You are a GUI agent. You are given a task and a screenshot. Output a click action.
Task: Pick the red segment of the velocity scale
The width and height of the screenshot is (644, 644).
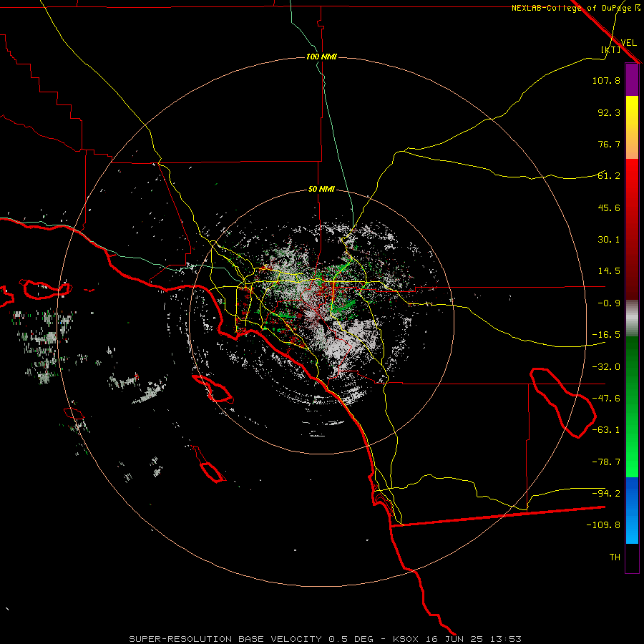[x=632, y=229]
